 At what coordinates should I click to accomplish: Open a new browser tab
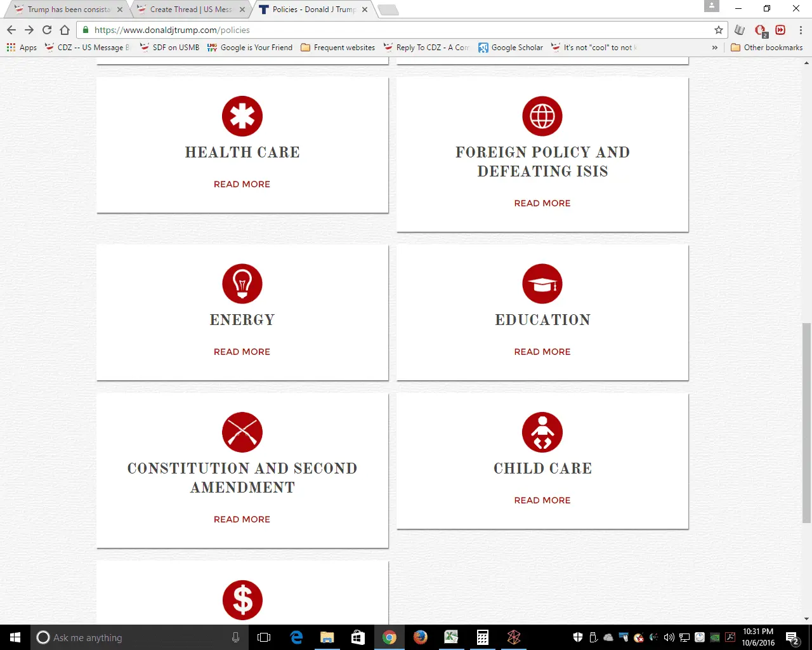point(388,10)
